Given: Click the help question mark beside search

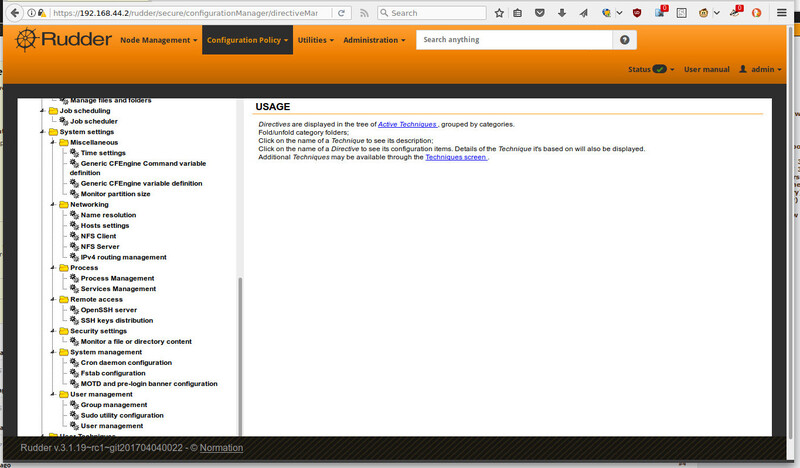Looking at the screenshot, I should pyautogui.click(x=624, y=40).
